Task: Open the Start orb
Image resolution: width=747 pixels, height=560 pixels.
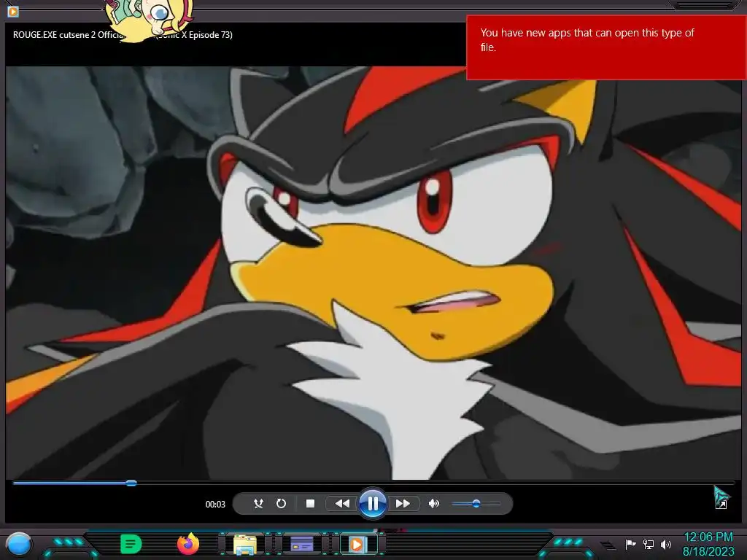Action: click(x=19, y=544)
